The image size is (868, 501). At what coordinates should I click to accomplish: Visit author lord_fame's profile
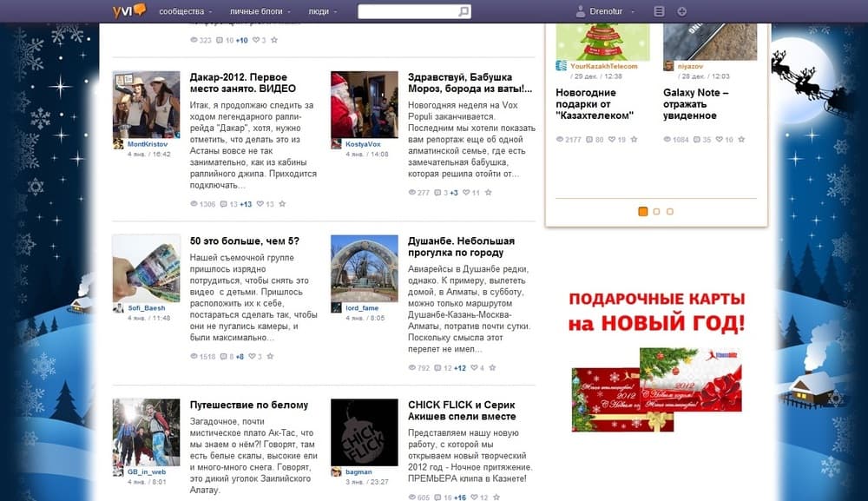coord(362,307)
